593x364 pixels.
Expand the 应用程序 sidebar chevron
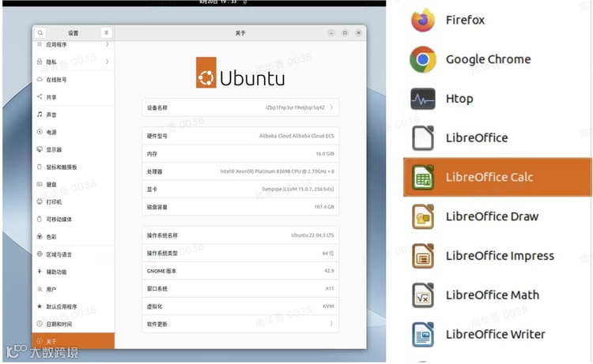click(108, 44)
